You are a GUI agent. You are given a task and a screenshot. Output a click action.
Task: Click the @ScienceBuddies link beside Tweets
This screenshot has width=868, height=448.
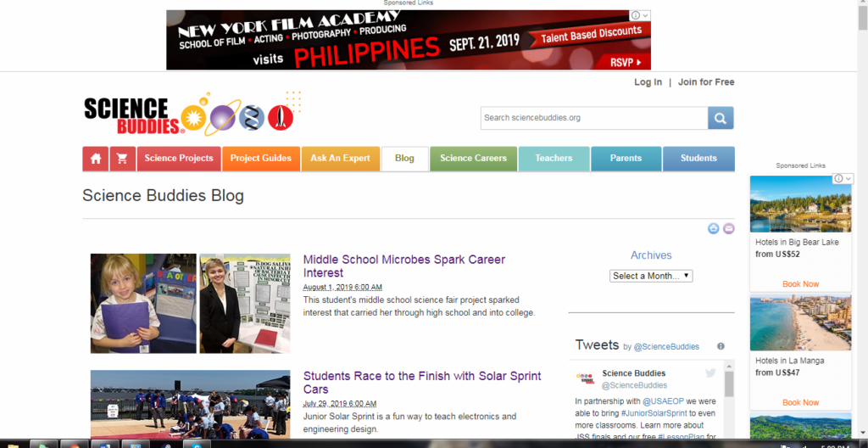pyautogui.click(x=666, y=346)
